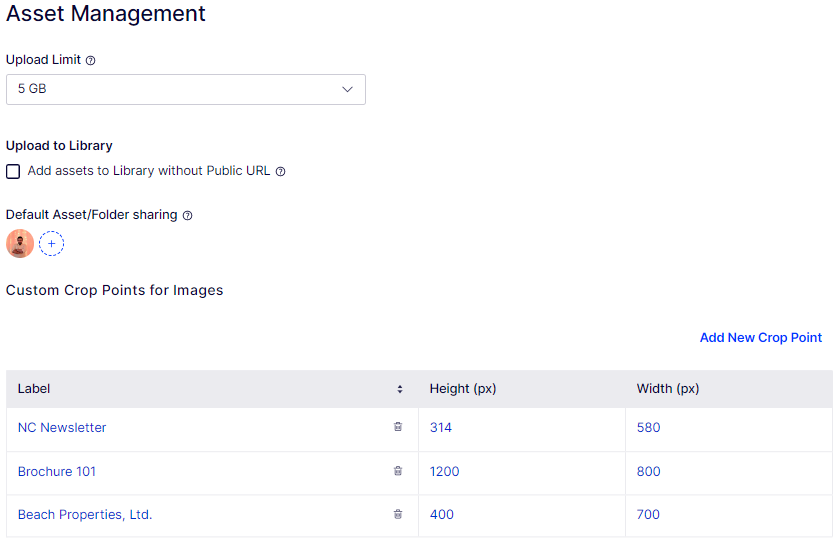833x538 pixels.
Task: Open the NC Newsletter label
Action: (62, 428)
